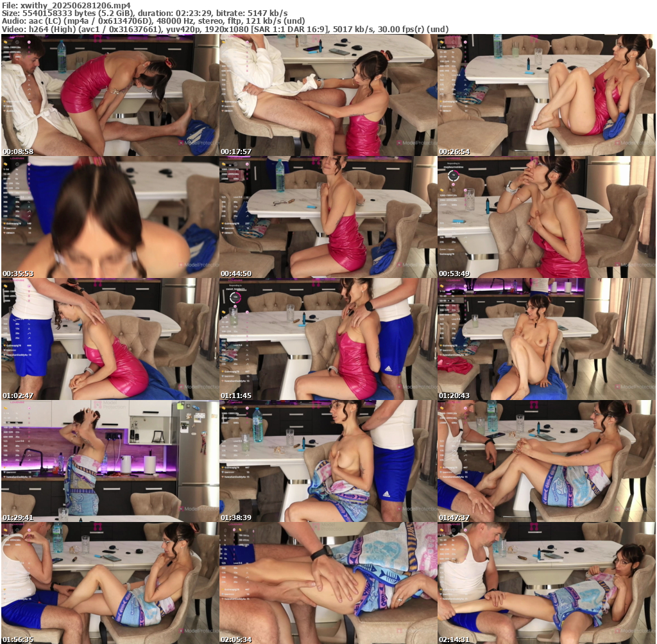Click the thumbnail timestamped 00:08:58
Screen dimensions: 657x644
(110, 95)
